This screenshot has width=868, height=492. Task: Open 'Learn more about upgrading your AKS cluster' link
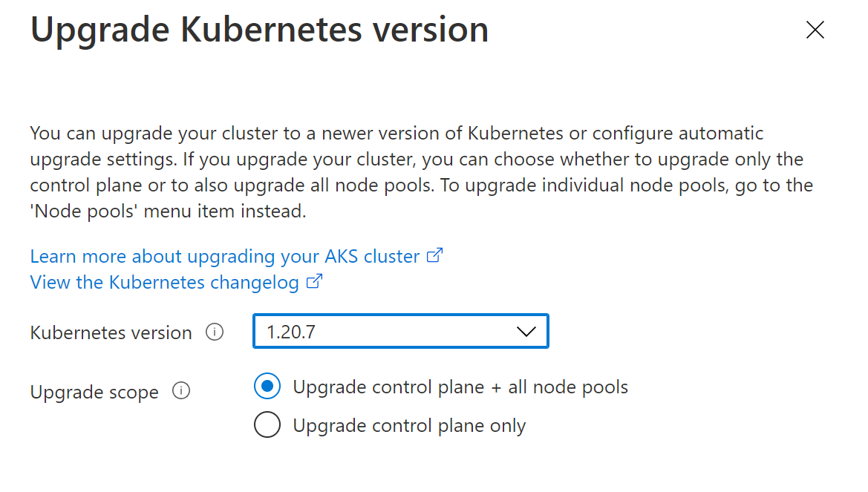click(224, 257)
